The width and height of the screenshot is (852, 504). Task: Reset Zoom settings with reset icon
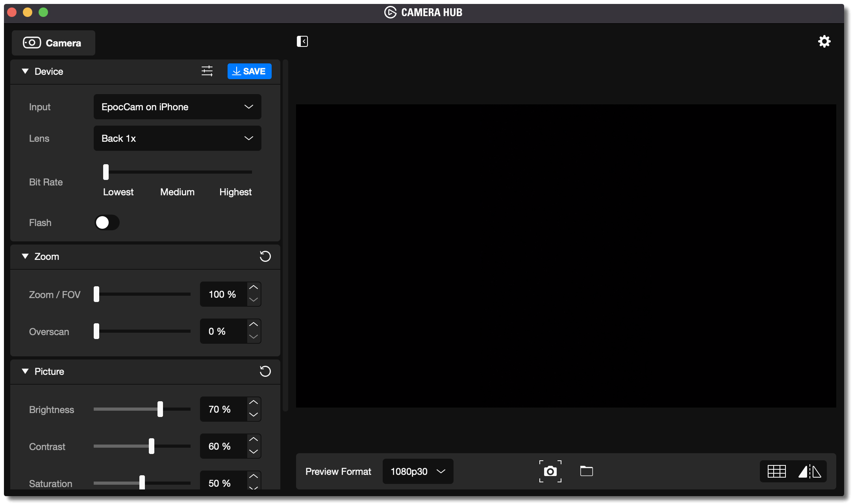point(265,257)
